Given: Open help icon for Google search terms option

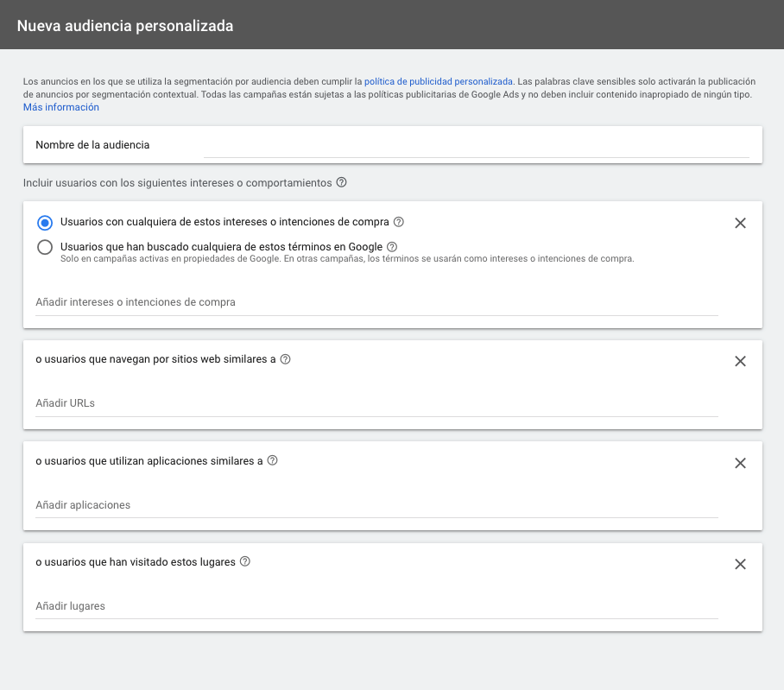Looking at the screenshot, I should 392,246.
